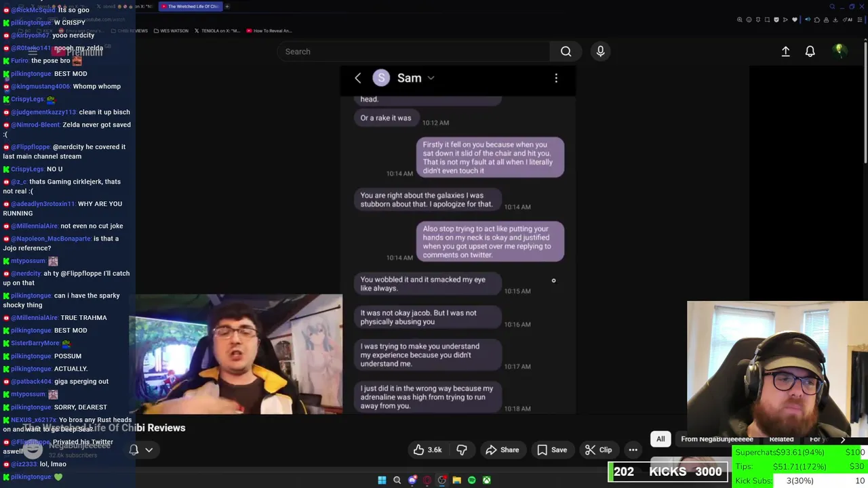Select the Related filter chip
This screenshot has height=488, width=868.
tap(781, 439)
